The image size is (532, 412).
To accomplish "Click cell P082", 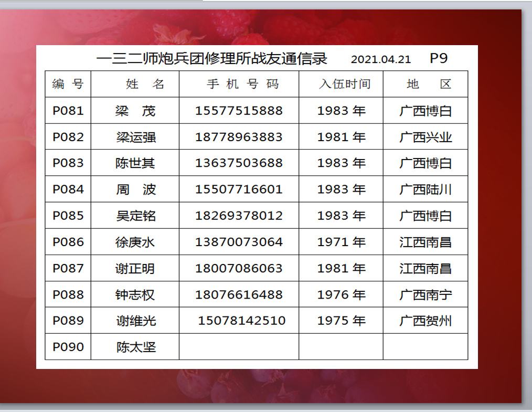I will (x=68, y=137).
